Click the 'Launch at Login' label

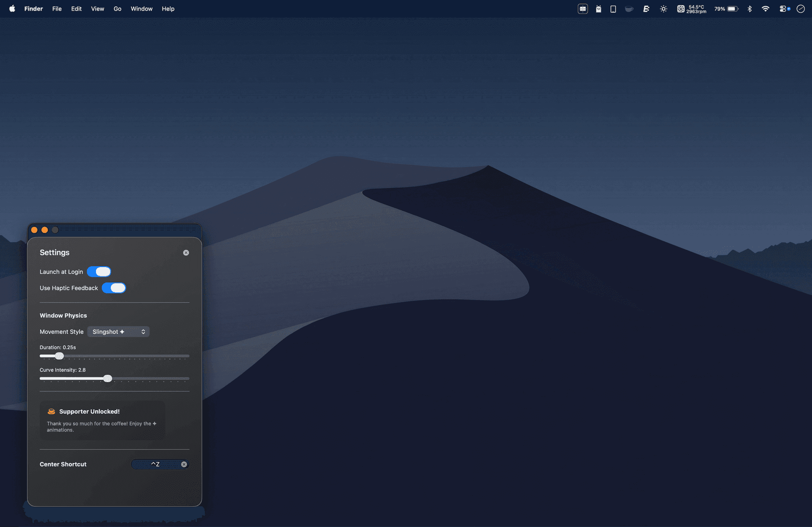61,272
